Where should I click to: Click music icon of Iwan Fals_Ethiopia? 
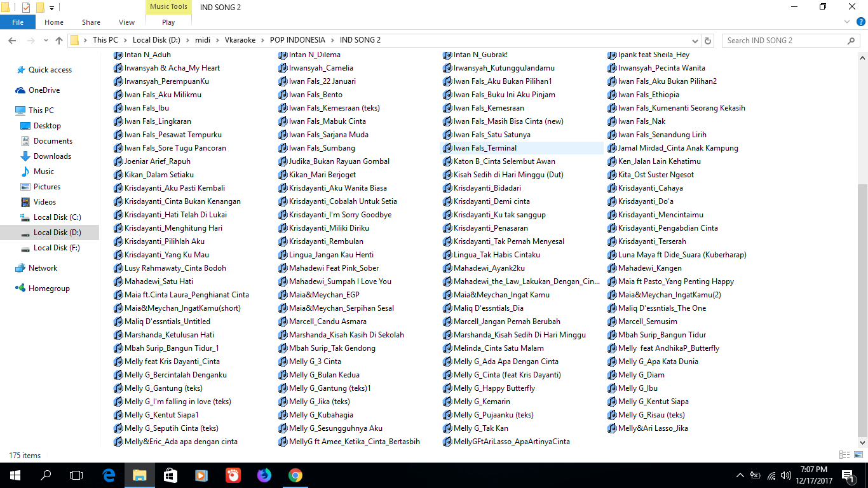tap(612, 95)
